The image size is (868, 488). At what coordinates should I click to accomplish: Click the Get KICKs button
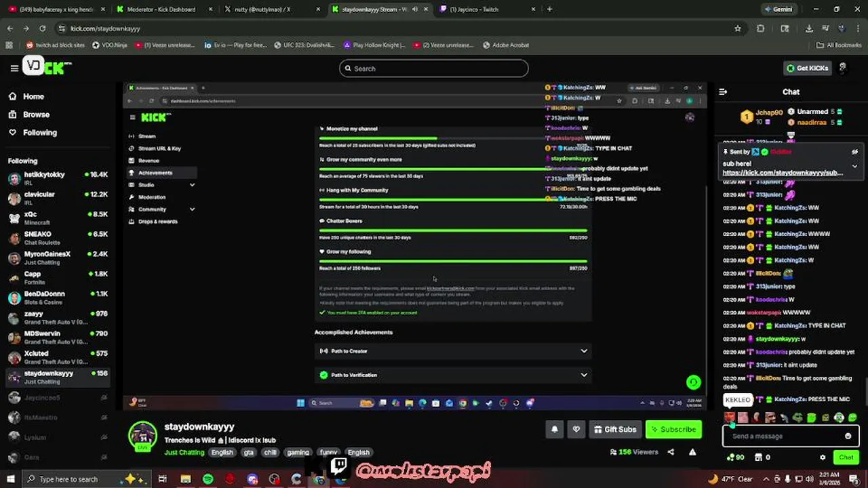(x=808, y=68)
